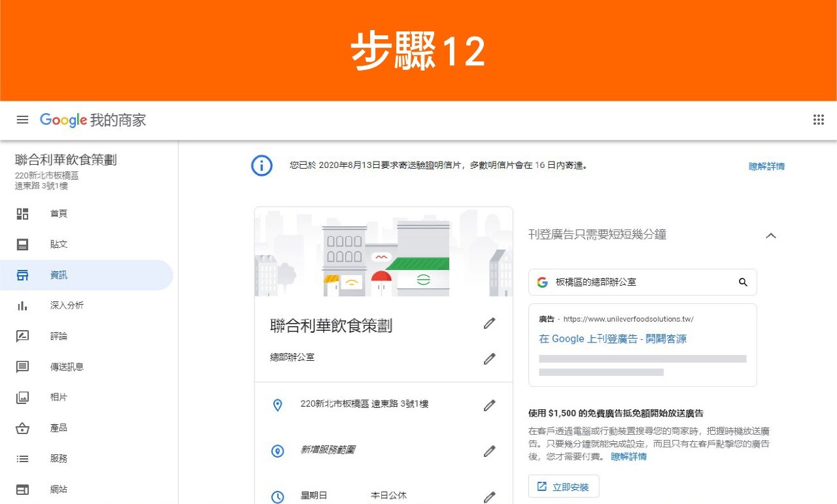Click the 資訊 storefront icon

[22, 275]
